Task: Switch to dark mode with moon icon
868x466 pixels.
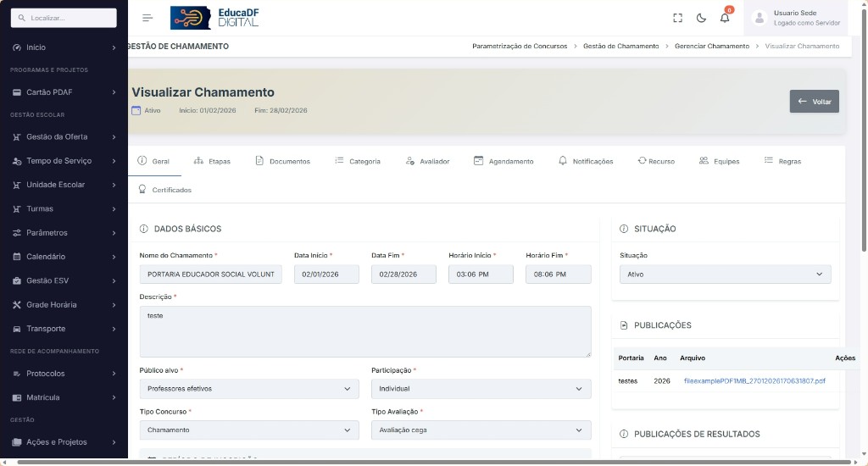Action: click(x=701, y=18)
